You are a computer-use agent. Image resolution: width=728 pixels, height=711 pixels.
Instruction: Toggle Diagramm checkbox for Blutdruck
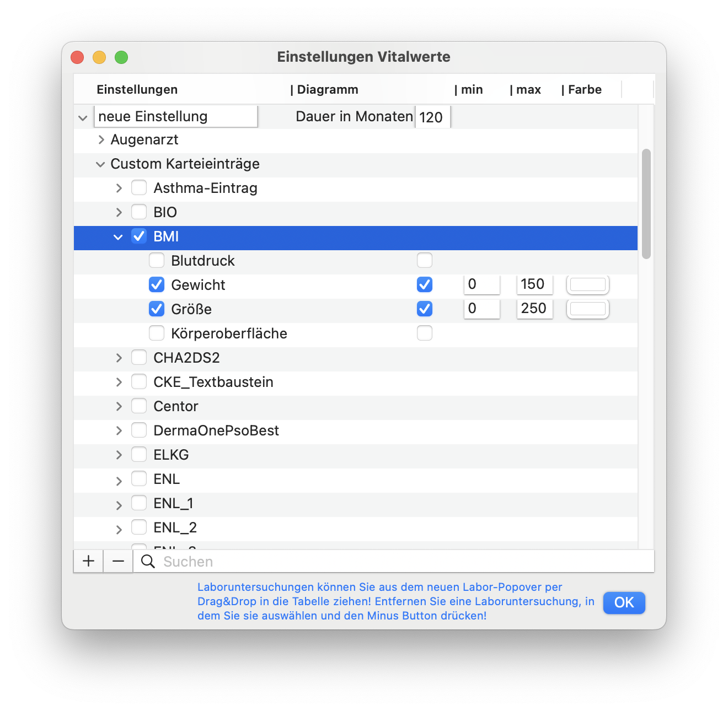425,260
